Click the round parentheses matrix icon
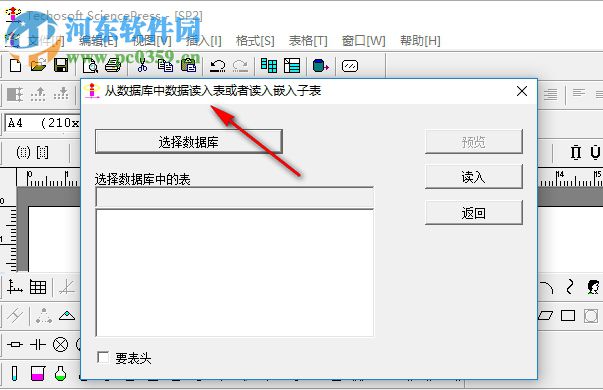The image size is (603, 390). click(23, 152)
